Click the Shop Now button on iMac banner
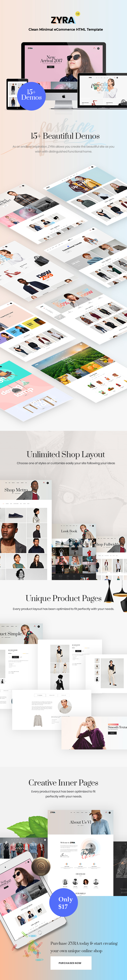The image size is (127, 980). [x=51, y=66]
